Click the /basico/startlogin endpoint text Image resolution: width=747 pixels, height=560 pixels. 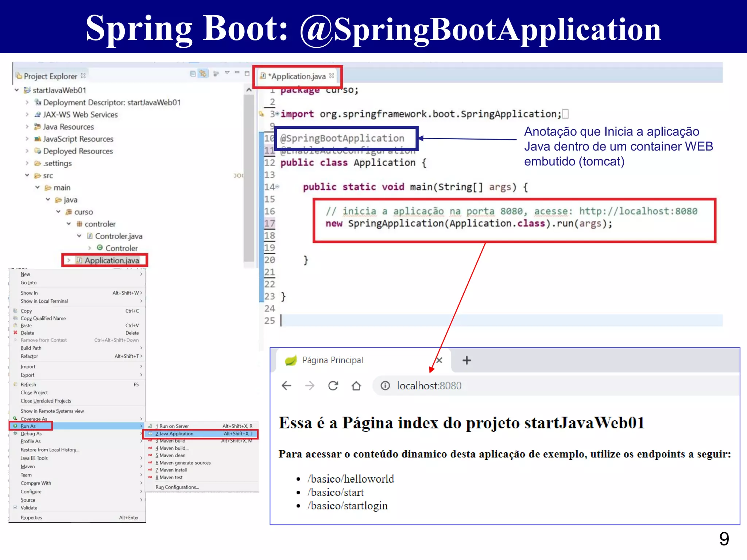click(348, 506)
